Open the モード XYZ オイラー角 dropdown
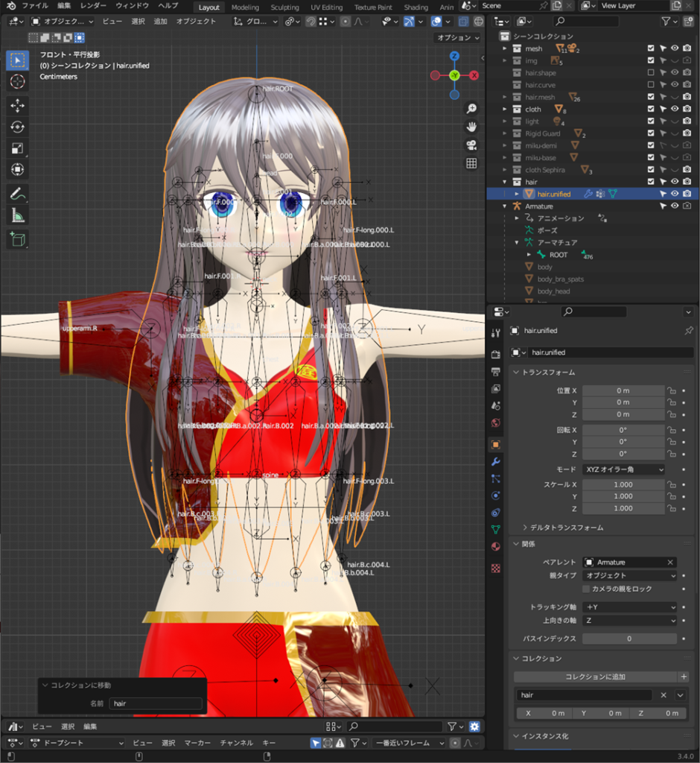Screen dimensions: 700x763 [623, 469]
